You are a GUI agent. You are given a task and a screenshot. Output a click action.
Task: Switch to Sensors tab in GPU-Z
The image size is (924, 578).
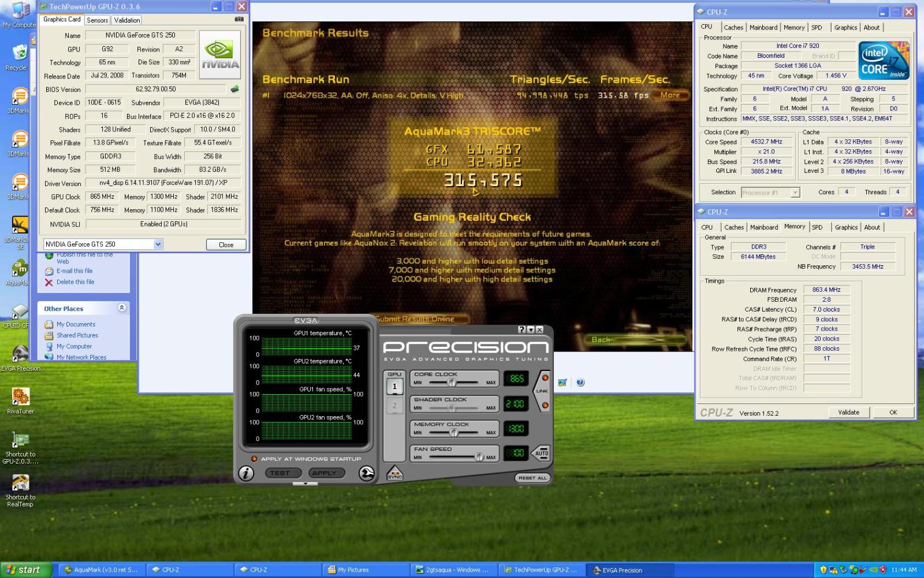97,20
